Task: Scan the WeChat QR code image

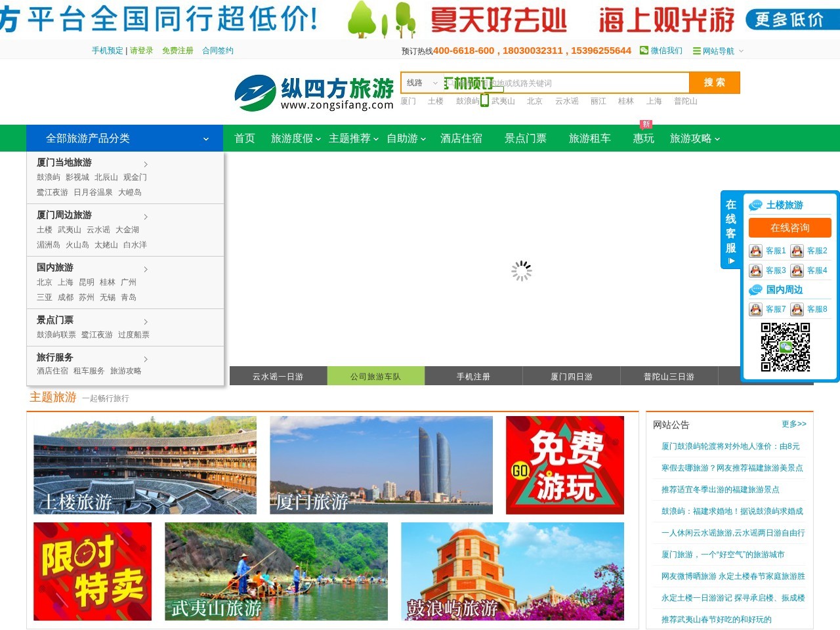Action: coord(784,348)
